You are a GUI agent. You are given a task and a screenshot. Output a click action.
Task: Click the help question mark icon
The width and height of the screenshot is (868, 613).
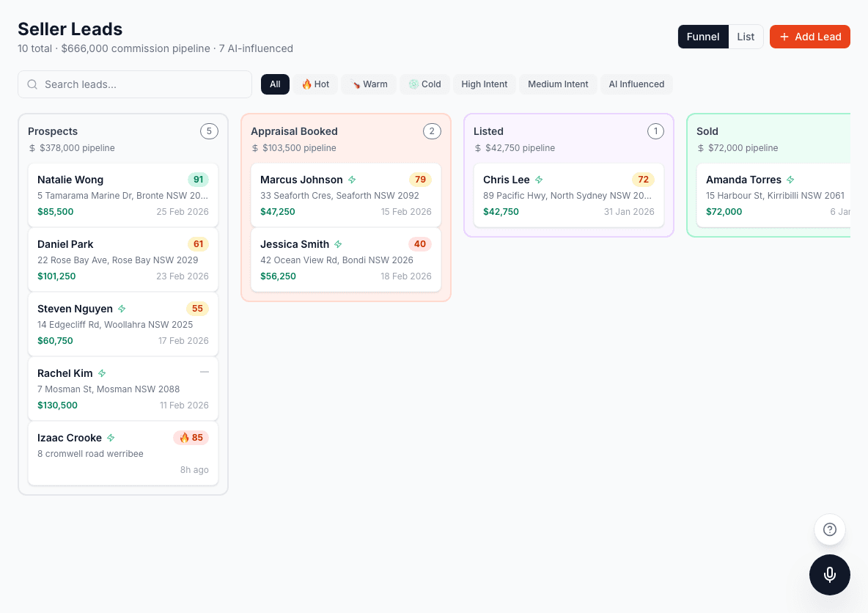[829, 529]
